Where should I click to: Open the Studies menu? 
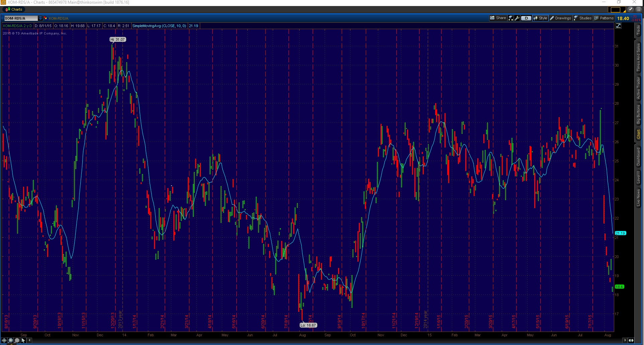pos(583,18)
